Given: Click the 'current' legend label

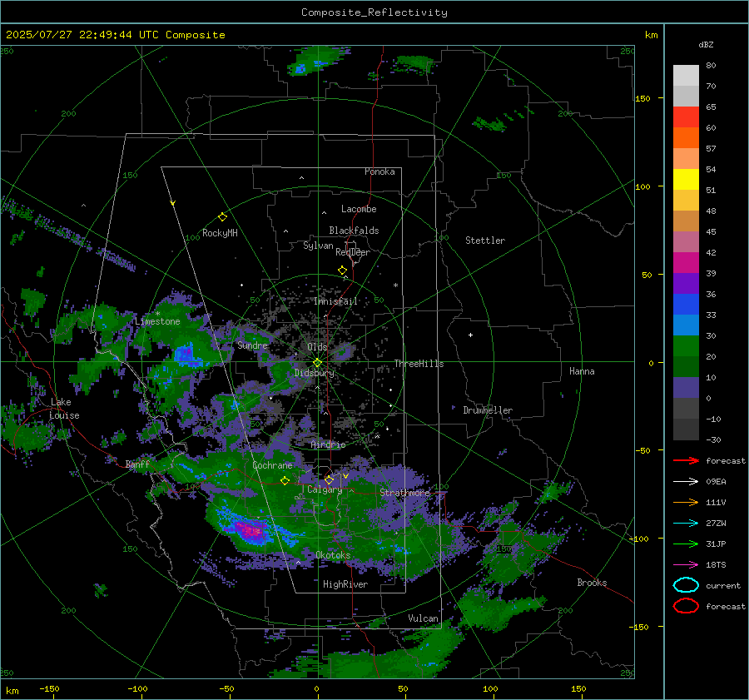Looking at the screenshot, I should point(722,586).
